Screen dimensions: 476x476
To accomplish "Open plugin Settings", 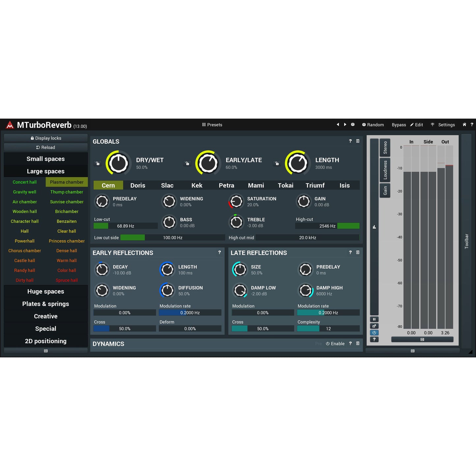I will point(446,125).
